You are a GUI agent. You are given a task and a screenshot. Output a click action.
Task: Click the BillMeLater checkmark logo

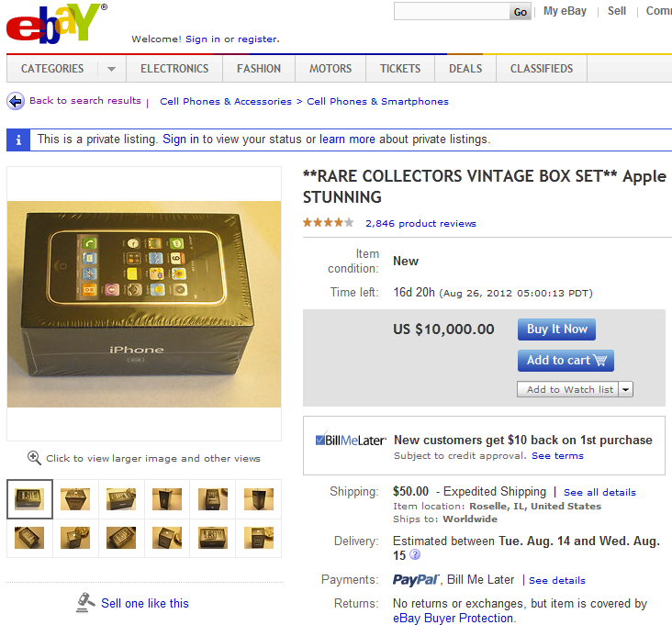point(351,440)
